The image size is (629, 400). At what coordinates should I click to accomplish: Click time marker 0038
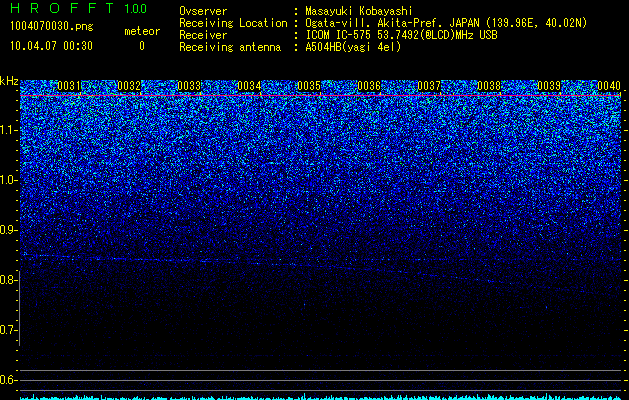489,86
